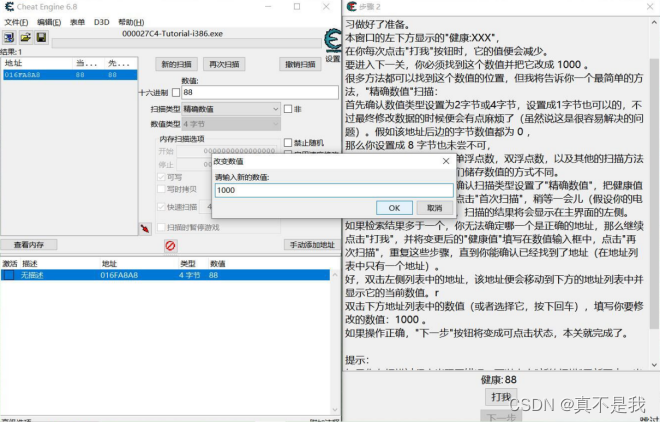661x423 pixels.
Task: Click the 查看内存 button
Action: pos(29,245)
